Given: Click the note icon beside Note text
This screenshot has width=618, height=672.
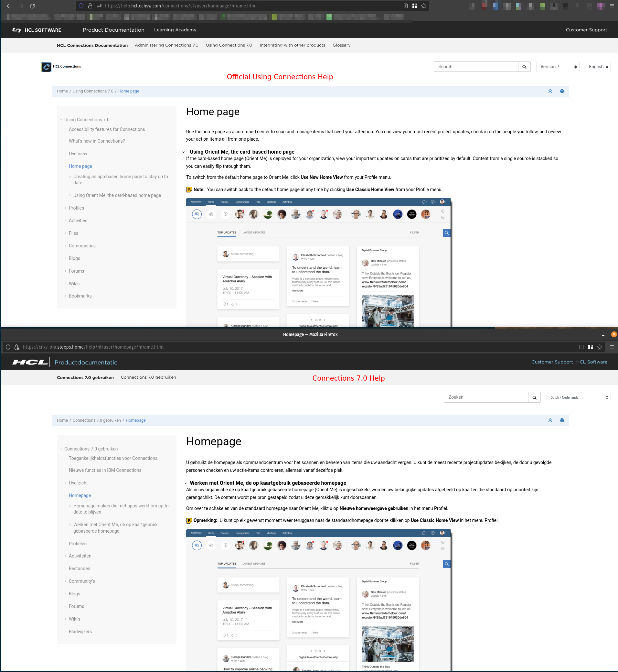Looking at the screenshot, I should pyautogui.click(x=189, y=190).
